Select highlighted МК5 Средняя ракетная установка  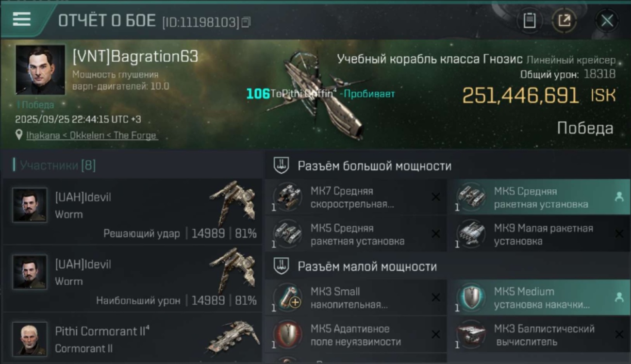click(x=539, y=198)
